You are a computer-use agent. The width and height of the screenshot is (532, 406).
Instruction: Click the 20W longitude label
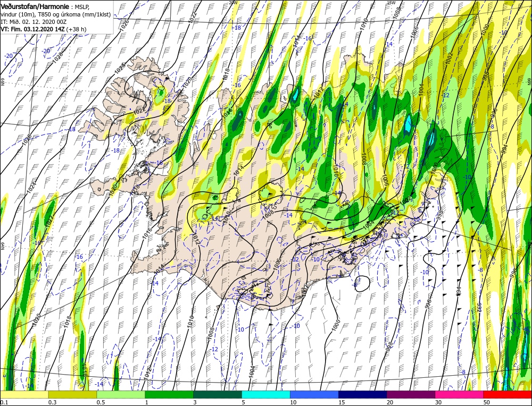coord(233,2)
